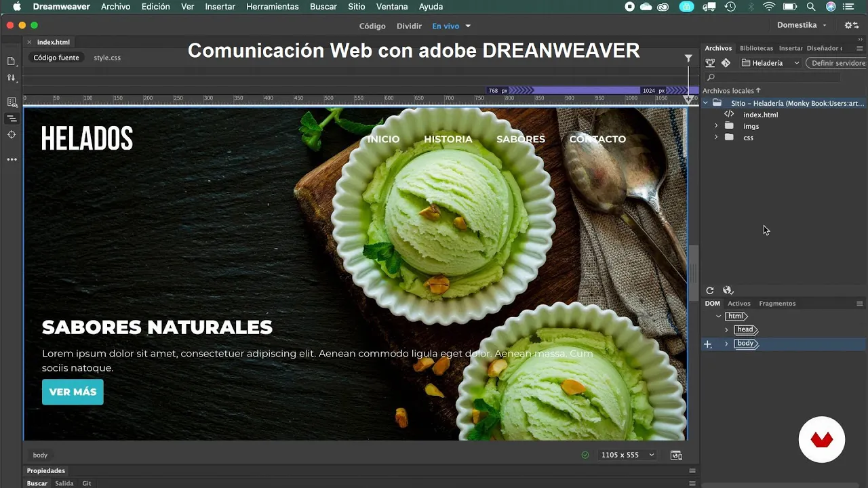Click search magnifier in Files panel

pos(711,77)
